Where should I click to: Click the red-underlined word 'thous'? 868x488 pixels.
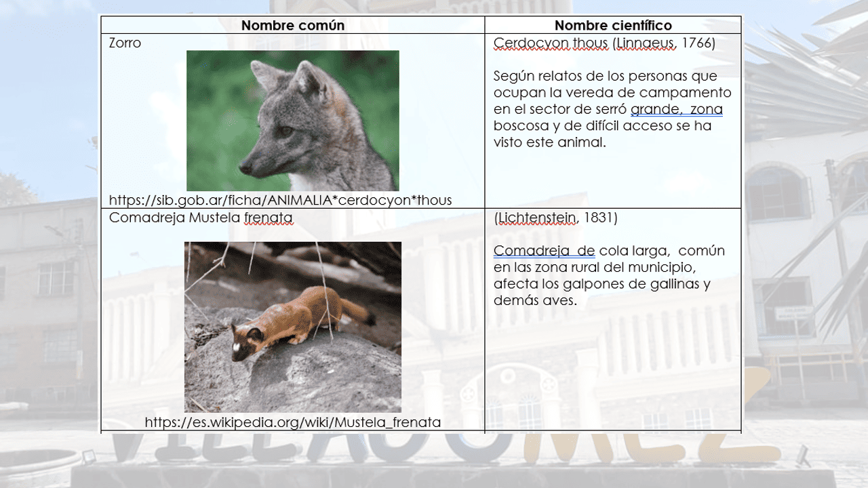pyautogui.click(x=591, y=43)
